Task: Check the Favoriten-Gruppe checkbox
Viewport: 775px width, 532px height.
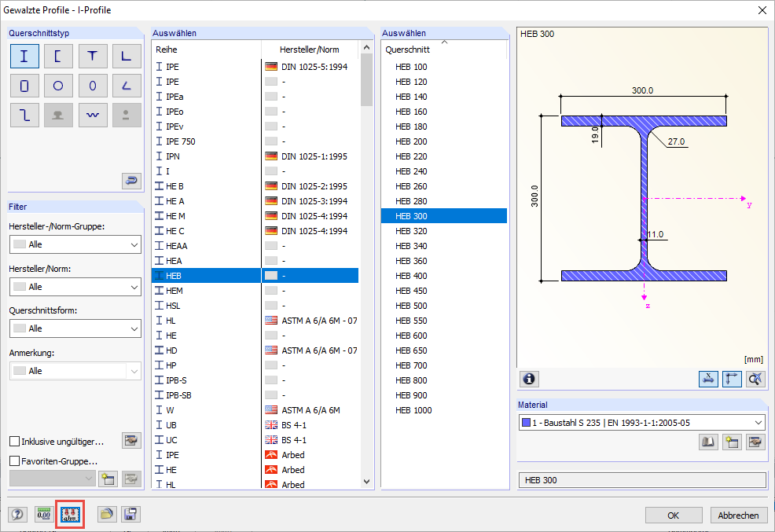Action: [x=15, y=461]
